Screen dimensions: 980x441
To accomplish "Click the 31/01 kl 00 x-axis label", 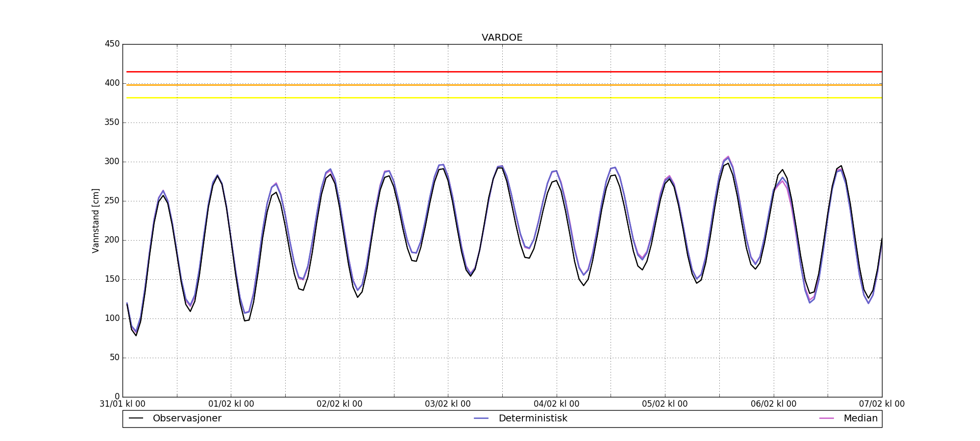I will coord(122,404).
